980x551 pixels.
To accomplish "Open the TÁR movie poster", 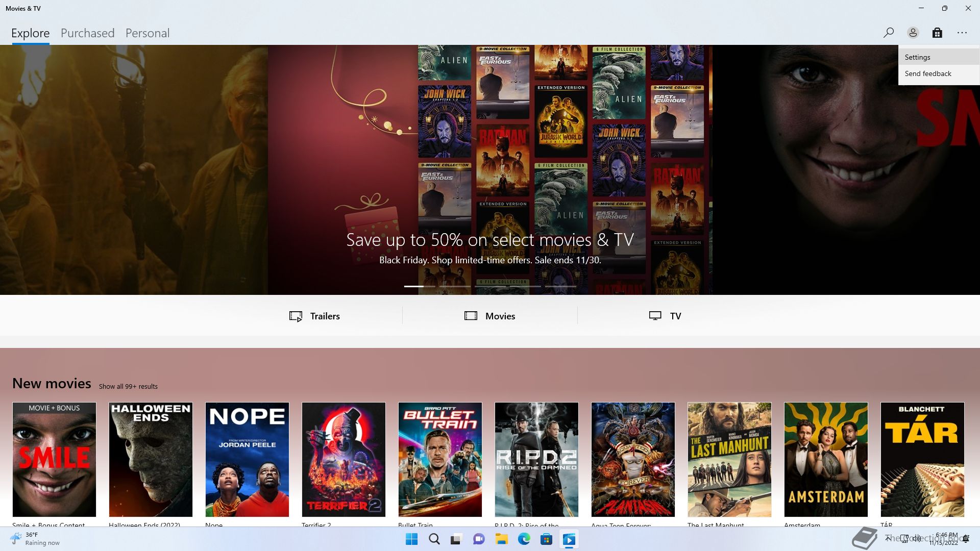I will (922, 459).
